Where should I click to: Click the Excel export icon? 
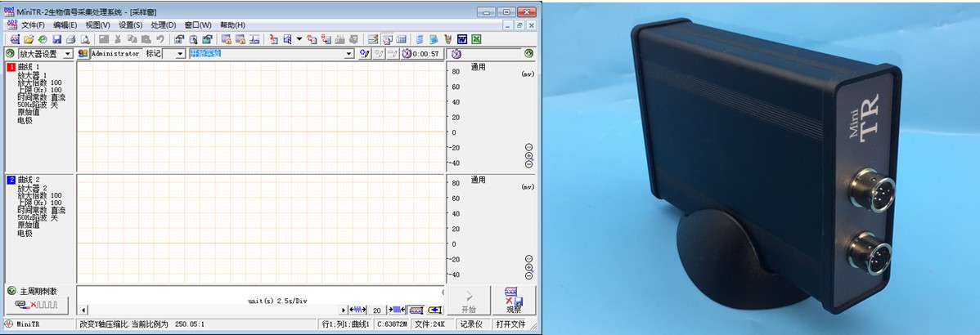(476, 39)
